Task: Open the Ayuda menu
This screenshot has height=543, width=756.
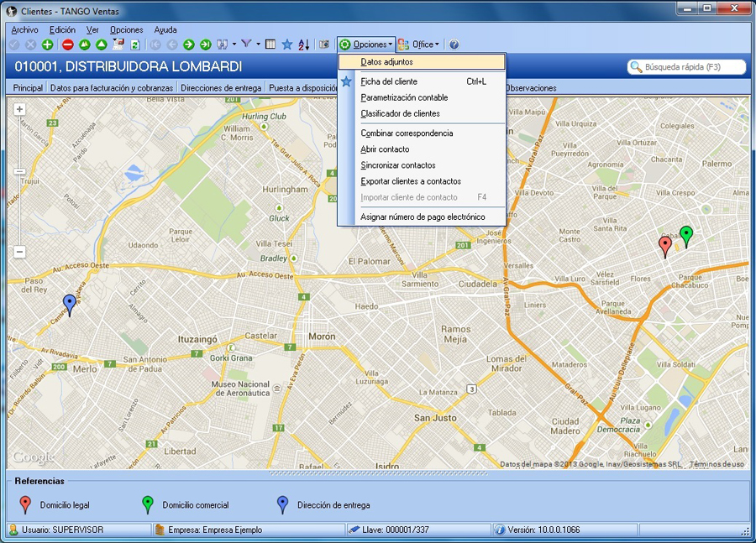Action: point(165,30)
